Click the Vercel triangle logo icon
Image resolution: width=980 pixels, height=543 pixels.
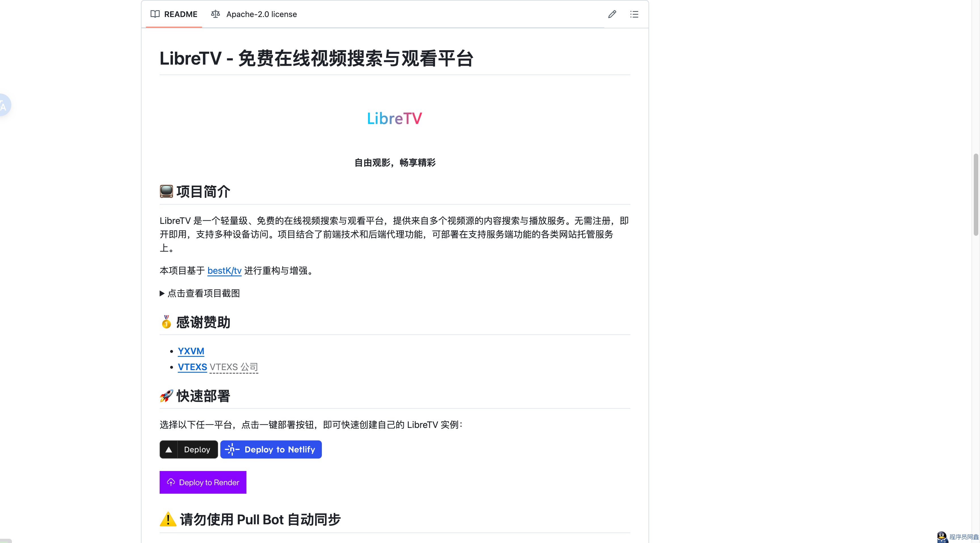168,449
